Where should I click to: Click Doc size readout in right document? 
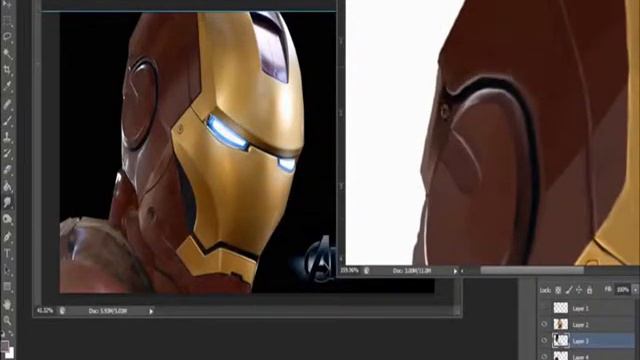pos(412,271)
